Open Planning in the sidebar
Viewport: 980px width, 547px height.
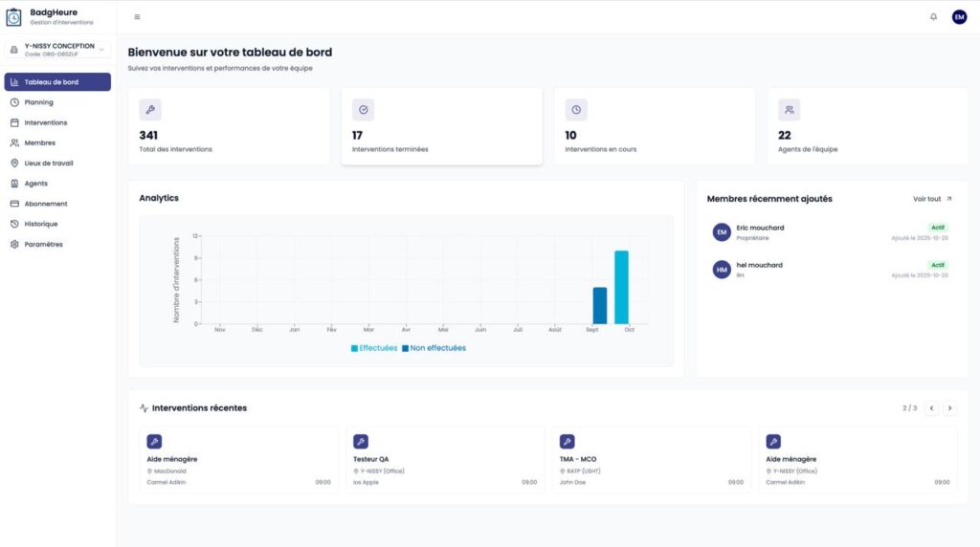tap(38, 102)
